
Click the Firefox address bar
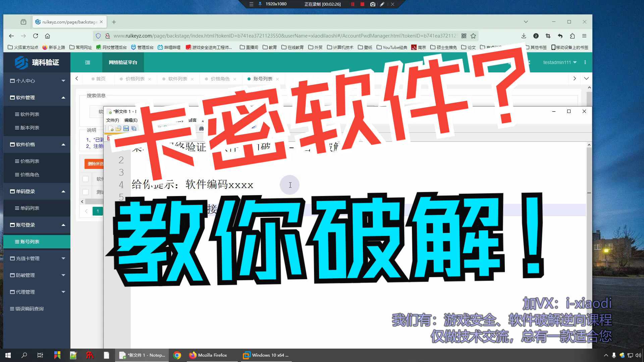[285, 36]
